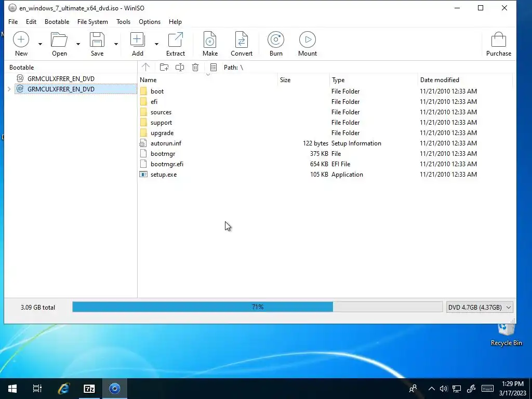
Task: Open the Tools menu
Action: click(123, 22)
